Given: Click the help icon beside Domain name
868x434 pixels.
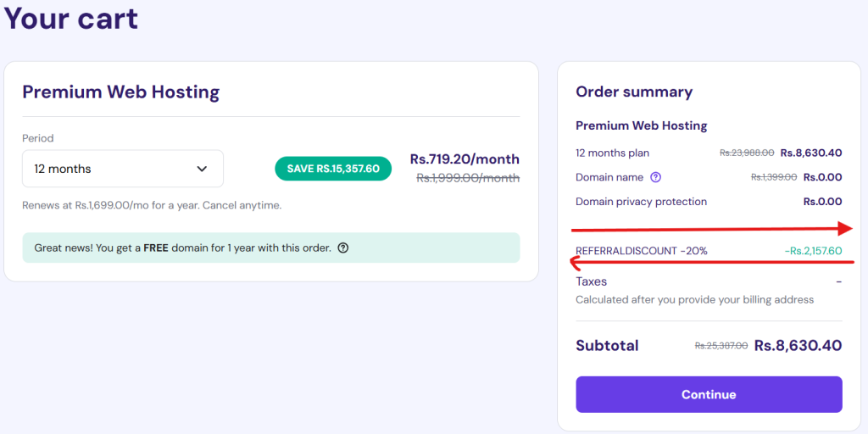Looking at the screenshot, I should pos(656,177).
